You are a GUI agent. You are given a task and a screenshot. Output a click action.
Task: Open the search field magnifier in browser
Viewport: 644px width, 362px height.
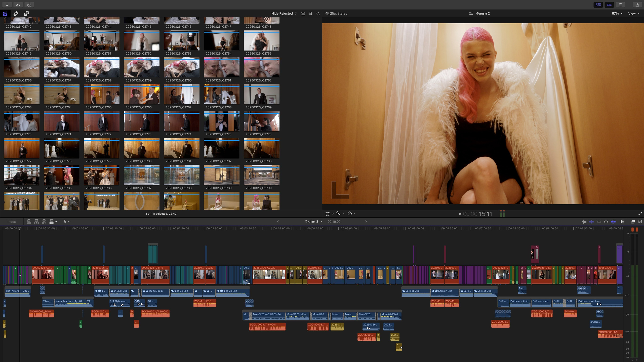click(318, 14)
